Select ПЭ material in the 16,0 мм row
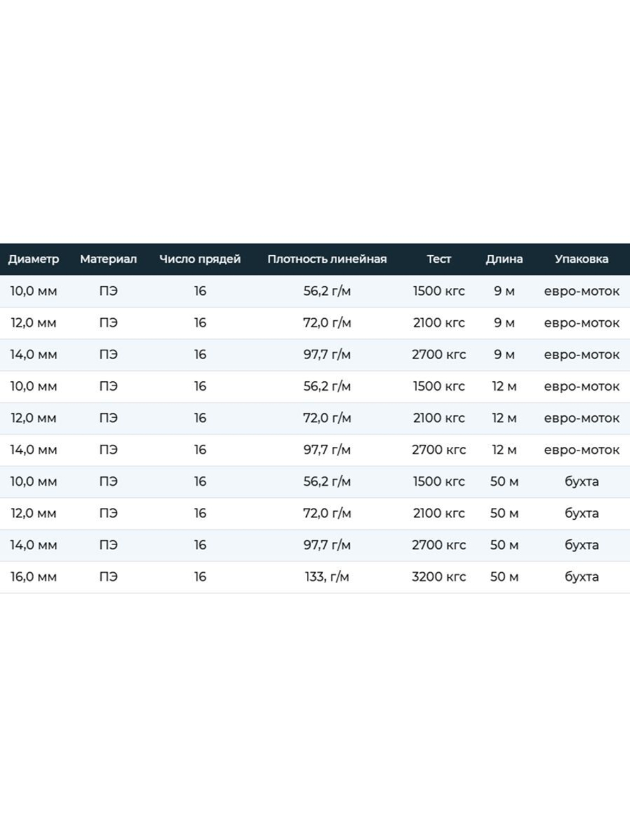Screen dimensions: 630x840 (108, 577)
